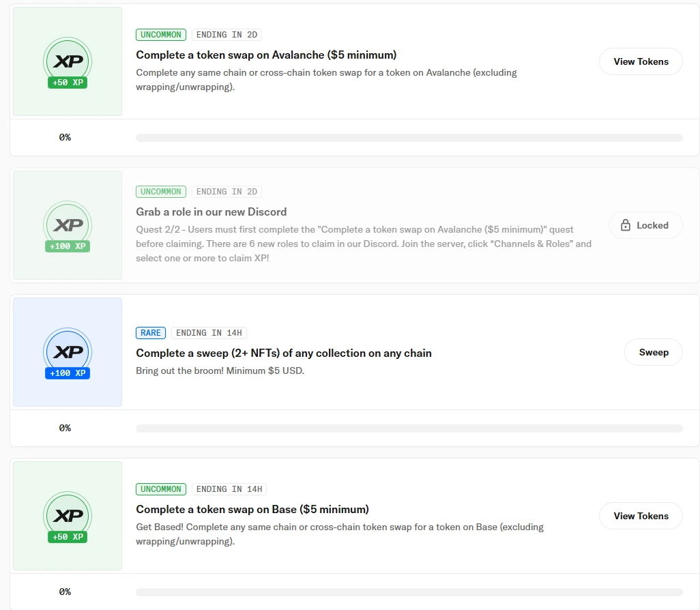The height and width of the screenshot is (610, 700).
Task: Click the +50 XP badge on the Base quest
Action: click(x=68, y=537)
